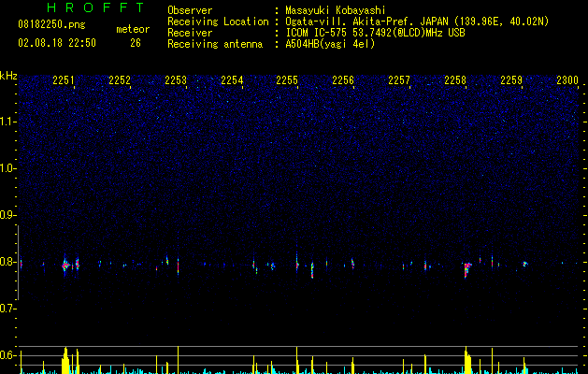This screenshot has width=588, height=374.
Task: Click the strong meteor echo near 2251
Action: coord(65,266)
